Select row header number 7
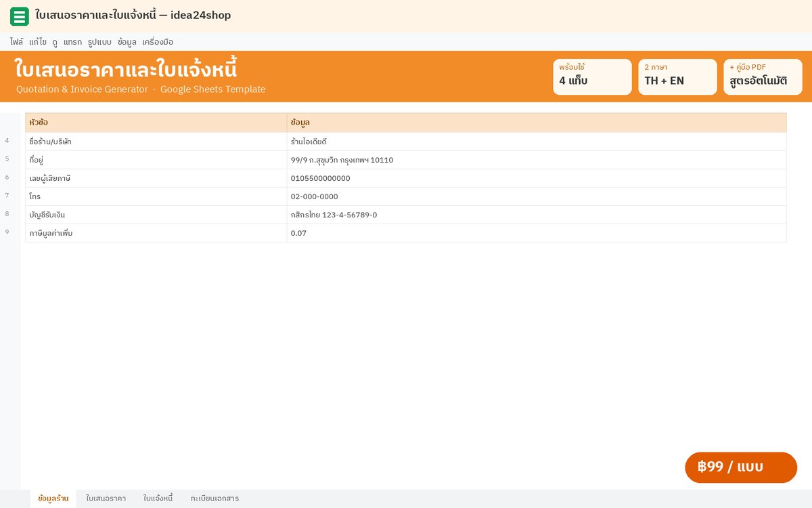The height and width of the screenshot is (508, 812). pos(7,195)
